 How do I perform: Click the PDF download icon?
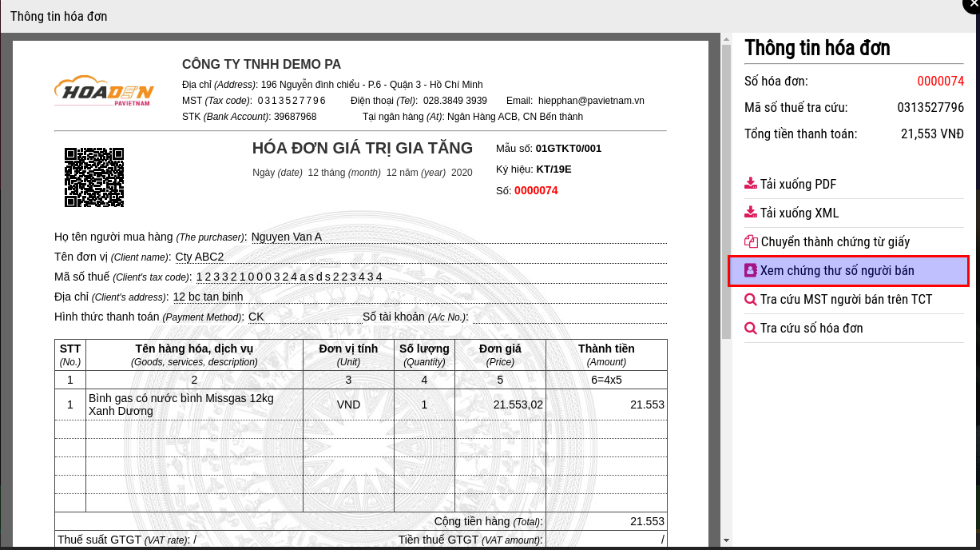751,184
